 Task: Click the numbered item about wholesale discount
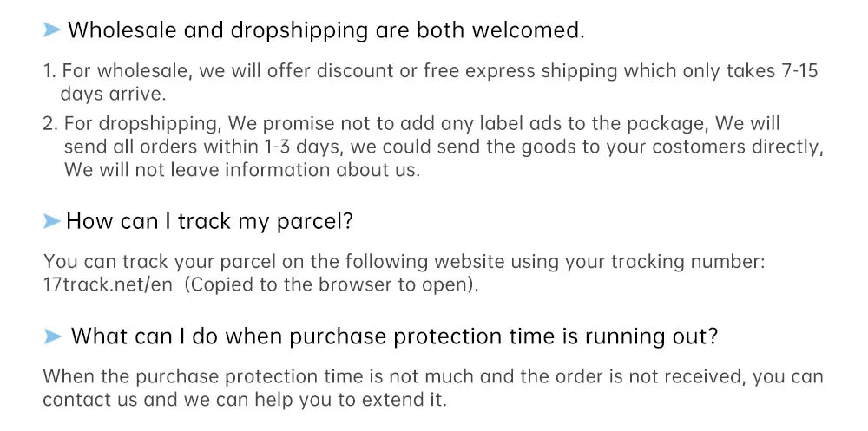pos(431,82)
